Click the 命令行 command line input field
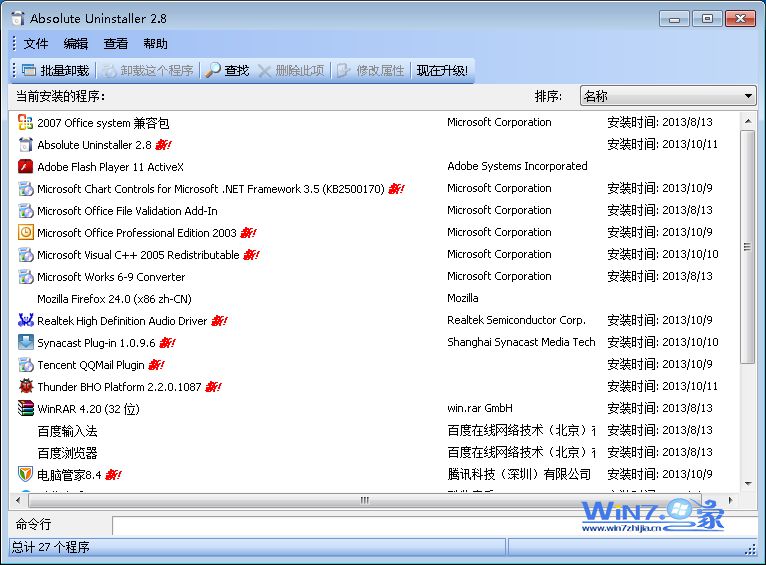 pyautogui.click(x=435, y=525)
